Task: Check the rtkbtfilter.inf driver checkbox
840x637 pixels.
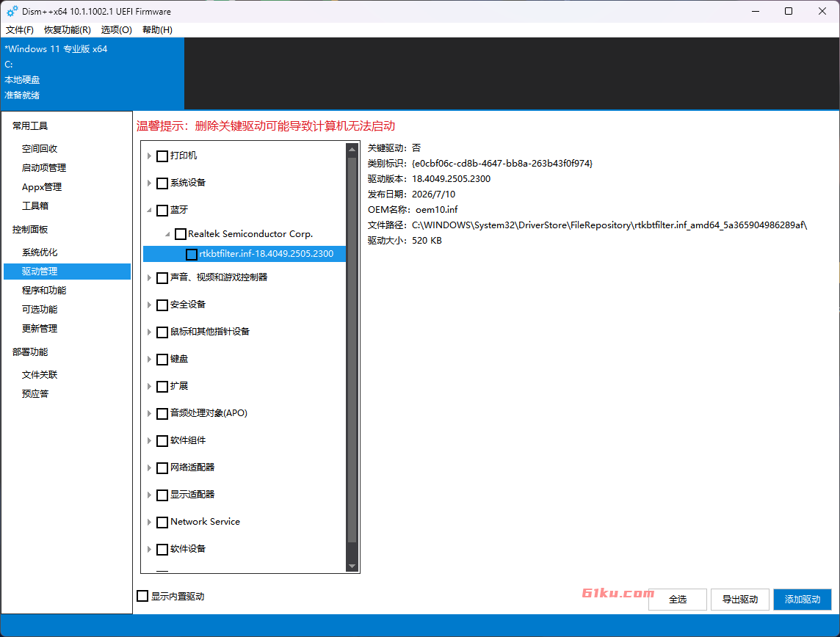Action: tap(191, 254)
